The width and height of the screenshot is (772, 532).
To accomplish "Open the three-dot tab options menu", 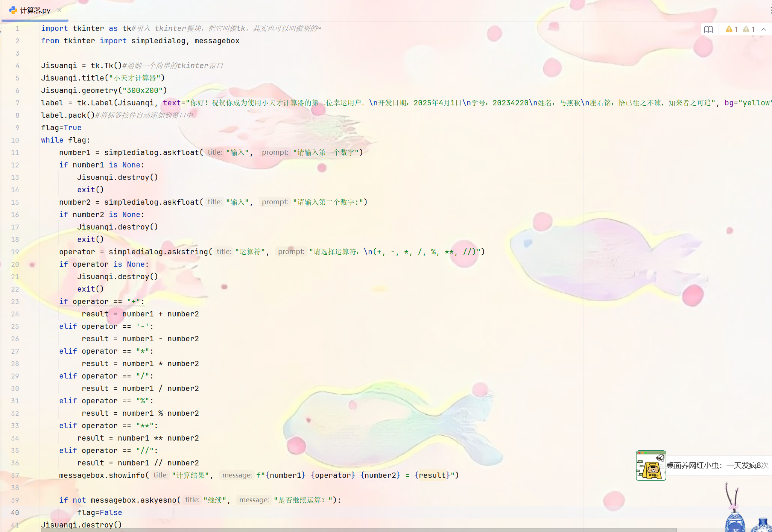I will [x=770, y=10].
